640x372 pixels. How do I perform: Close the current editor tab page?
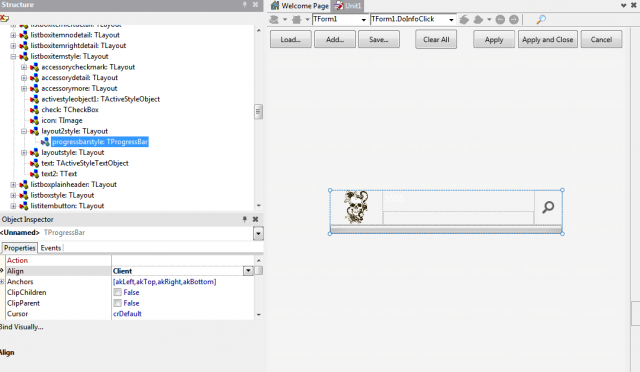coord(633,5)
